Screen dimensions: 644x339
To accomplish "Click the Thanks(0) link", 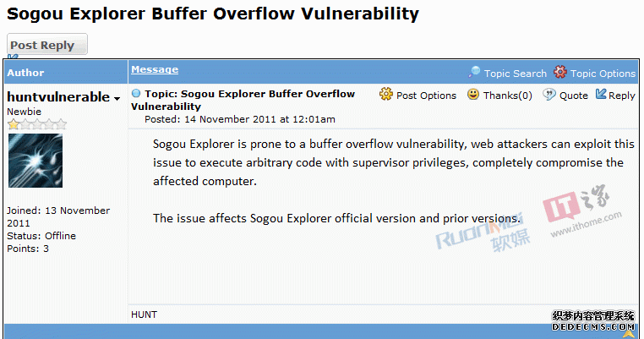I will coord(508,96).
